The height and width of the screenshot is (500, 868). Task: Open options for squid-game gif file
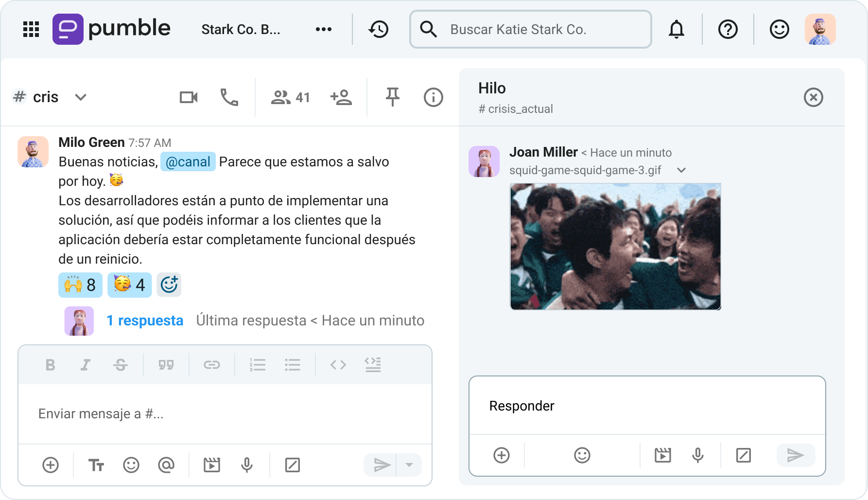[x=681, y=170]
